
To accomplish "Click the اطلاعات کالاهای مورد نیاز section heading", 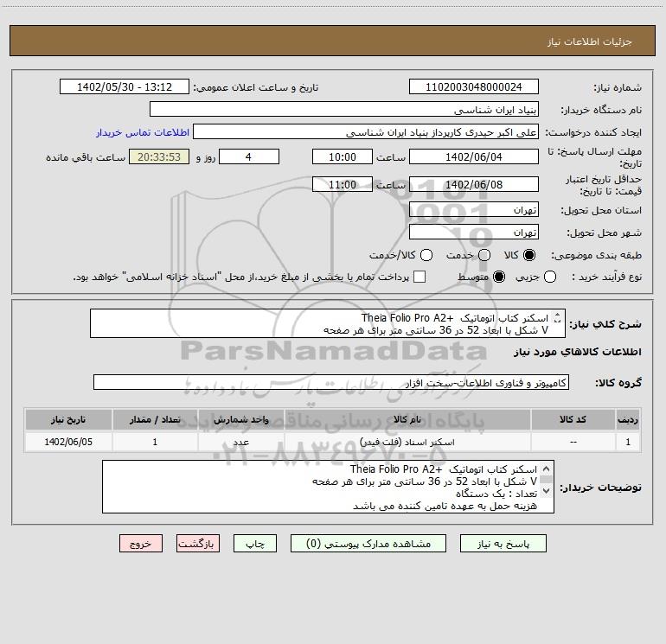I will (x=577, y=352).
